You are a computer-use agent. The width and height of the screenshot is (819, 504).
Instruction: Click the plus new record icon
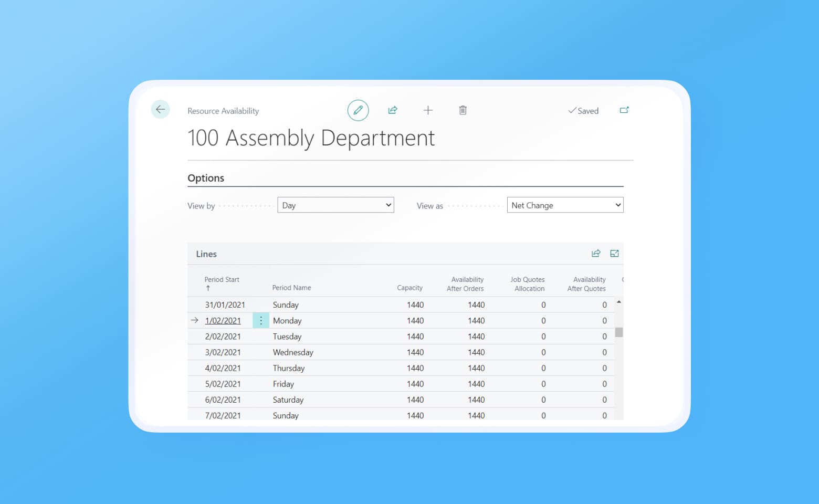tap(428, 110)
